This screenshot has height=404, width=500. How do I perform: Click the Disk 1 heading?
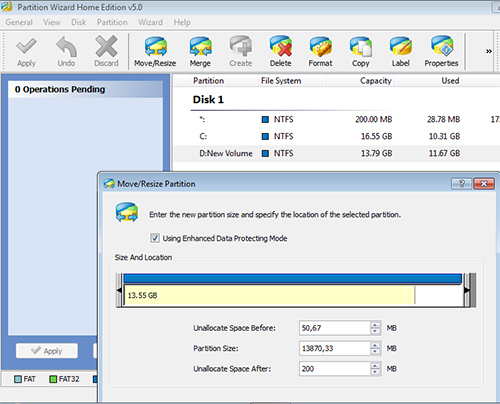point(208,99)
